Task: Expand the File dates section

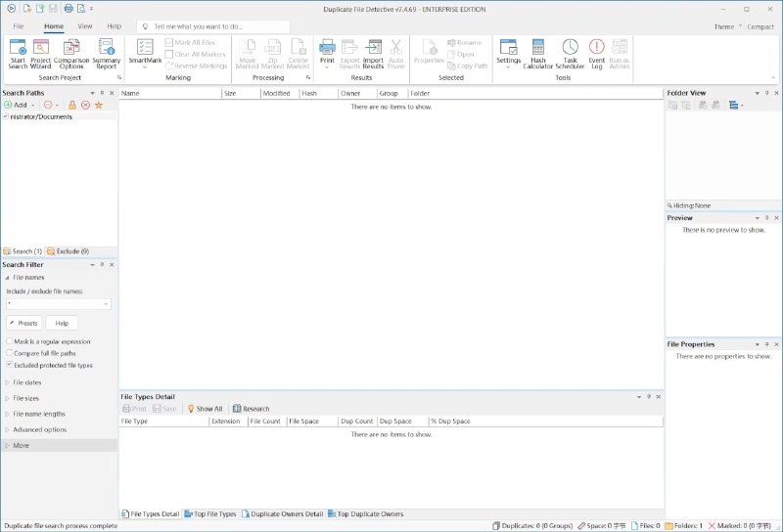Action: coord(7,382)
